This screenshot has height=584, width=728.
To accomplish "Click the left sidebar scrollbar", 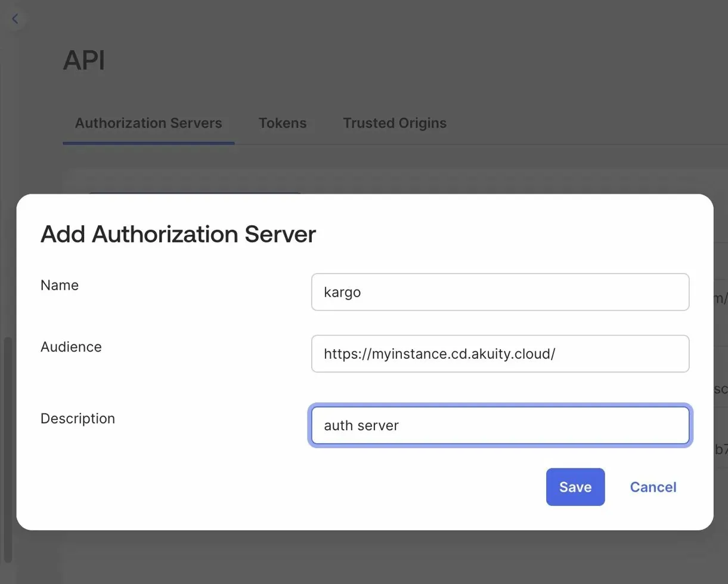I will (x=7, y=450).
